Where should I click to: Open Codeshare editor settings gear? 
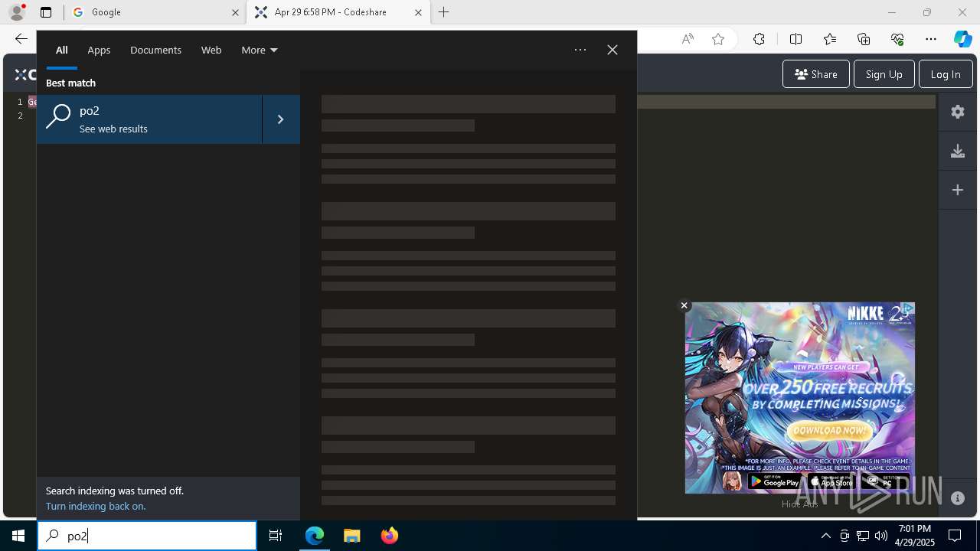click(x=958, y=112)
